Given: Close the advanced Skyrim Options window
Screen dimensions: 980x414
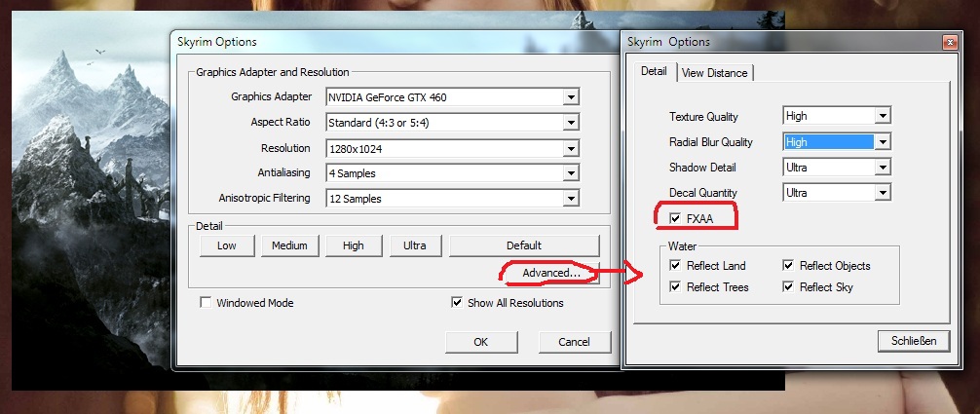Looking at the screenshot, I should [950, 43].
